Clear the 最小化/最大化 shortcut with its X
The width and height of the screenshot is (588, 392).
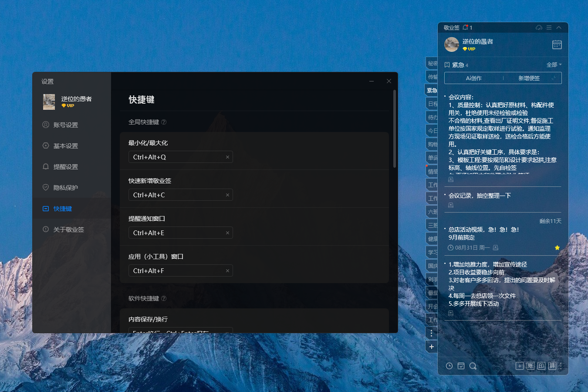click(x=227, y=157)
